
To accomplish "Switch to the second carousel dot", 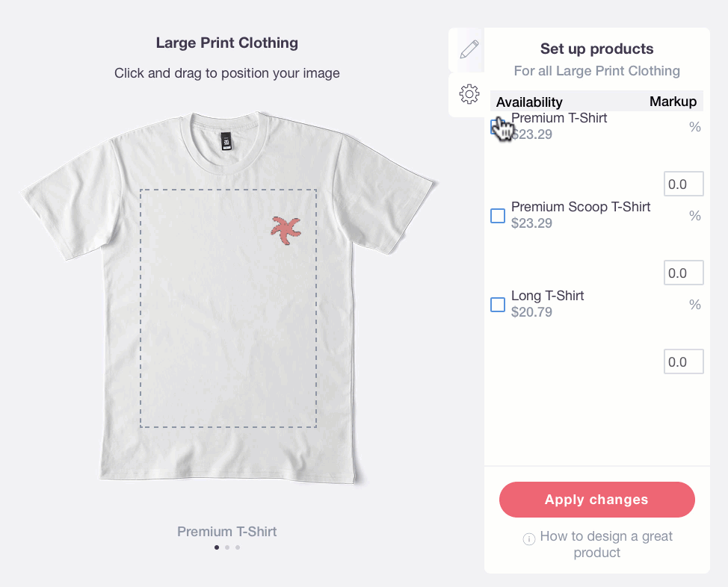I will coord(227,547).
